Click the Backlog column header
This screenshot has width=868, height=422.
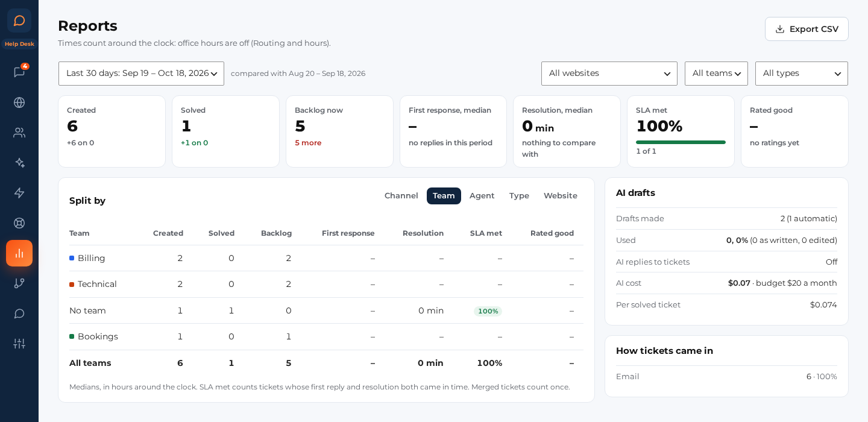(x=276, y=233)
